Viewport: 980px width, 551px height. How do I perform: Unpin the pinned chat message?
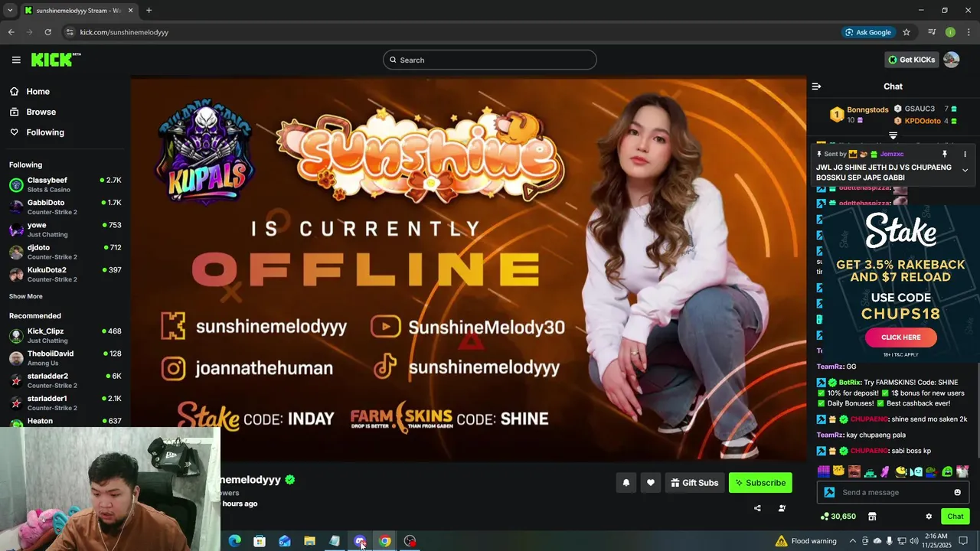click(x=944, y=154)
